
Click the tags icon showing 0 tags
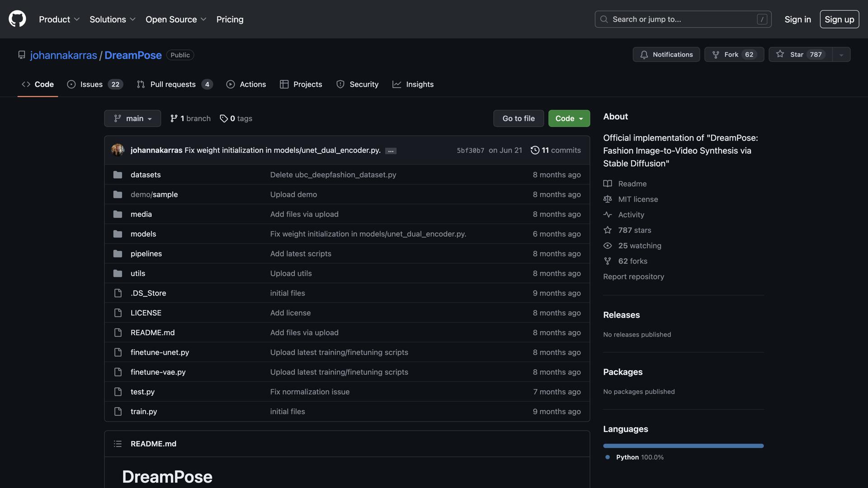pos(224,118)
